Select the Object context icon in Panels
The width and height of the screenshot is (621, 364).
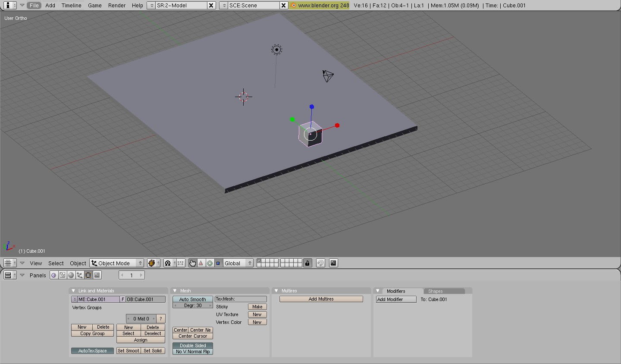tap(80, 275)
